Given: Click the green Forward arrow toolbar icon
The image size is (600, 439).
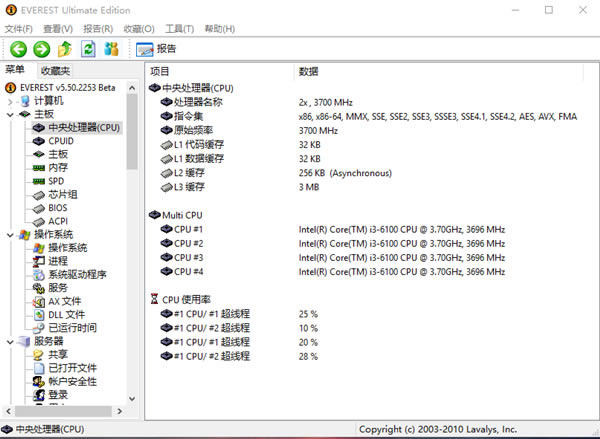Looking at the screenshot, I should click(x=41, y=49).
